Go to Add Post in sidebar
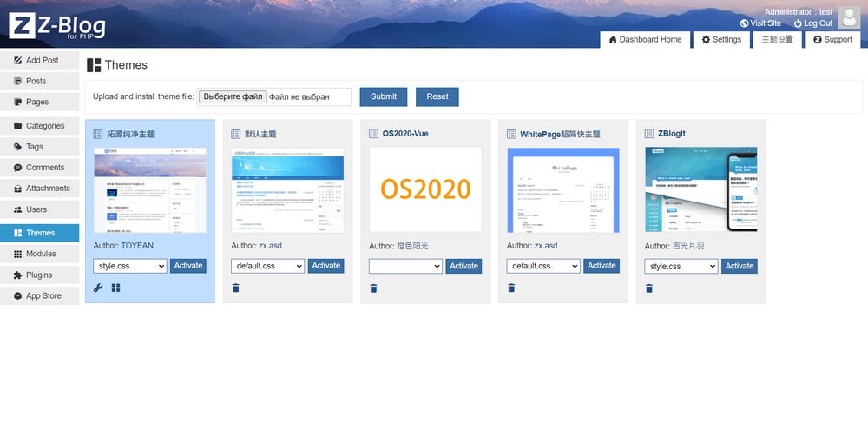The width and height of the screenshot is (868, 424). [40, 61]
